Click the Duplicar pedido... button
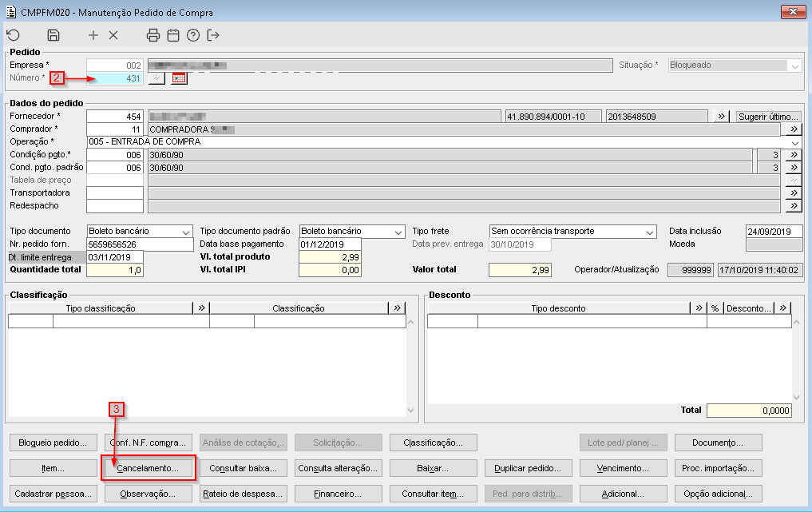The height and width of the screenshot is (512, 812). [x=528, y=468]
